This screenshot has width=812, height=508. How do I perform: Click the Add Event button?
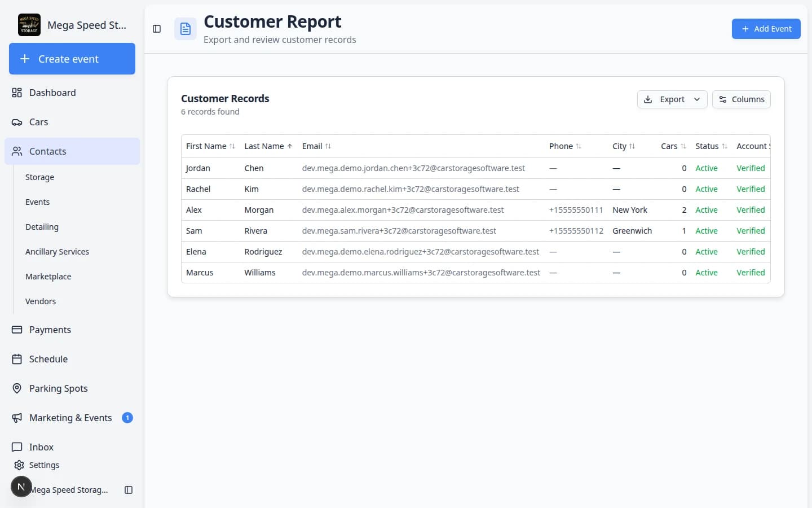pos(766,29)
